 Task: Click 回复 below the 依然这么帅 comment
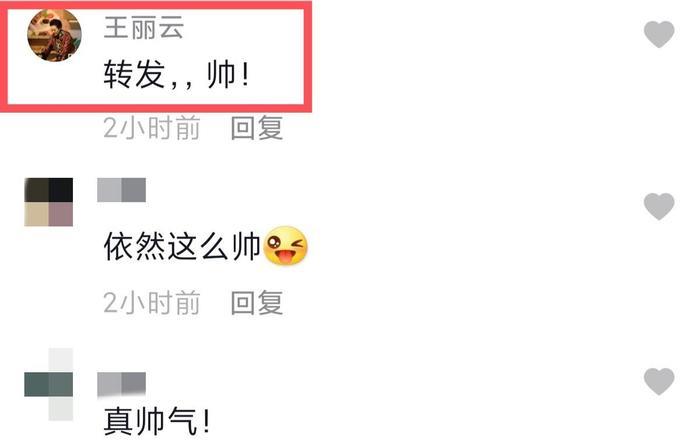tap(257, 303)
